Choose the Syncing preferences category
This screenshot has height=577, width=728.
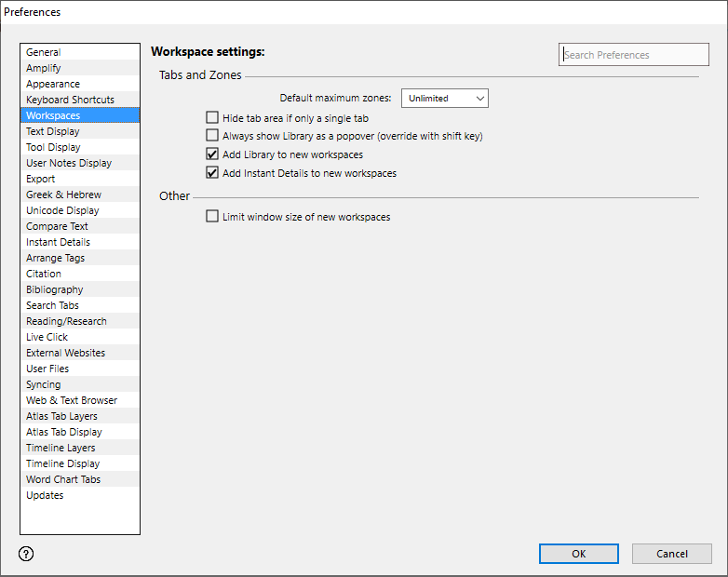pyautogui.click(x=44, y=384)
